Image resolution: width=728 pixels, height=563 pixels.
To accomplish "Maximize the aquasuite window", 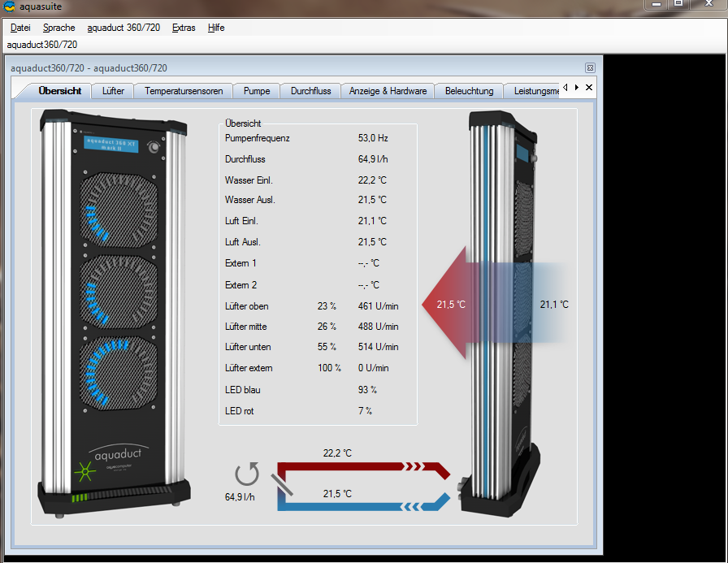I will [678, 4].
